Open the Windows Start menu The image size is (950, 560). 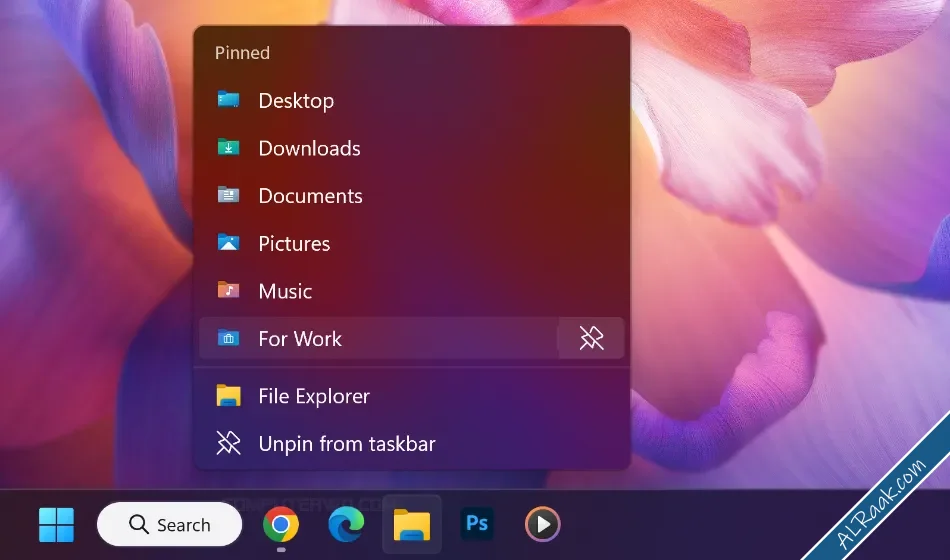pyautogui.click(x=56, y=525)
